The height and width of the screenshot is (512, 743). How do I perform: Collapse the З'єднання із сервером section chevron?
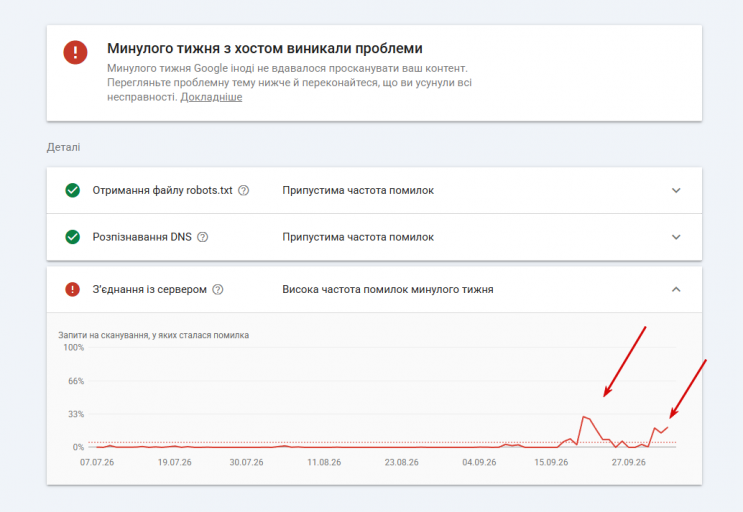tap(676, 289)
